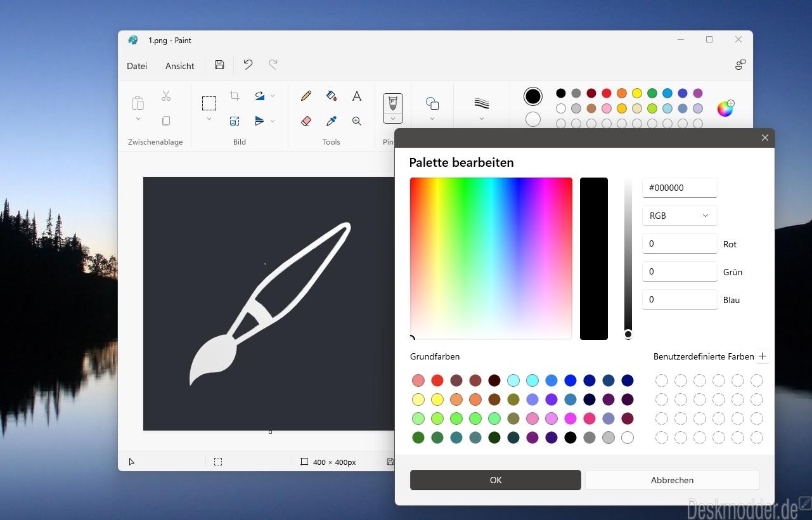Image resolution: width=812 pixels, height=520 pixels.
Task: Undo the last action
Action: click(x=248, y=65)
